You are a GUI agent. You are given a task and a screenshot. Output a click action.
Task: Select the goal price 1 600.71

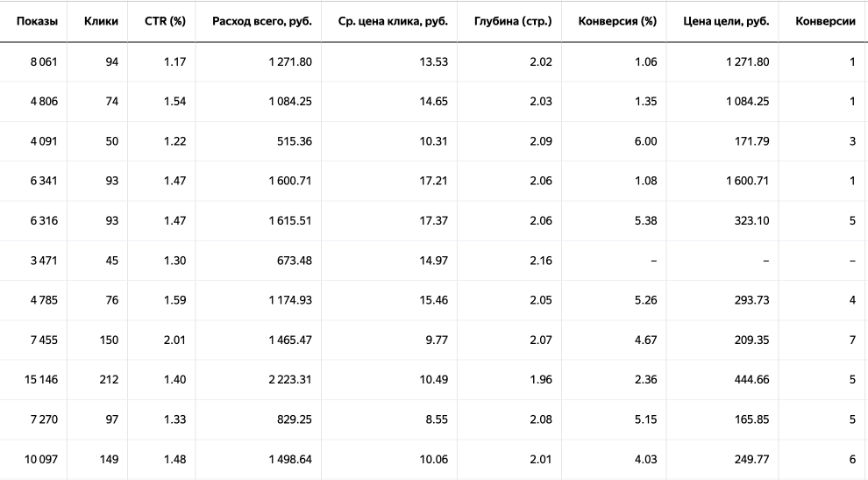coord(747,181)
